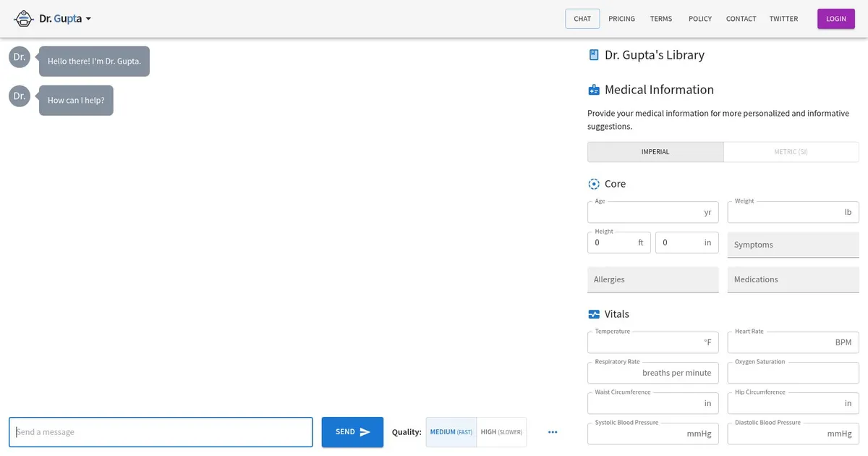Open the TWITTER link
The height and width of the screenshot is (456, 868).
(783, 19)
